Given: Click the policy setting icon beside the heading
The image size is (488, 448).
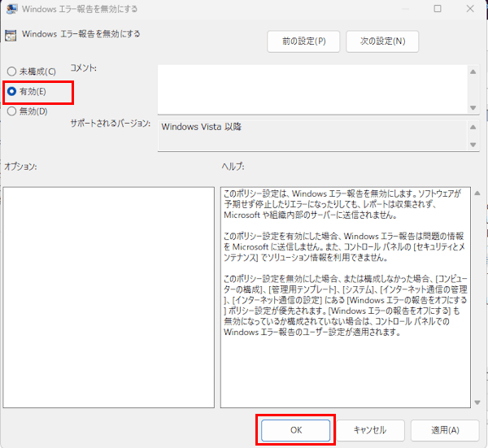Looking at the screenshot, I should (x=11, y=36).
